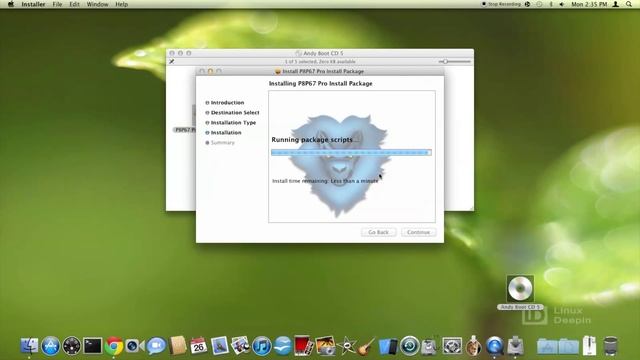Viewport: 640px width, 360px height.
Task: Open the volume menu bar icon
Action: (562, 4)
